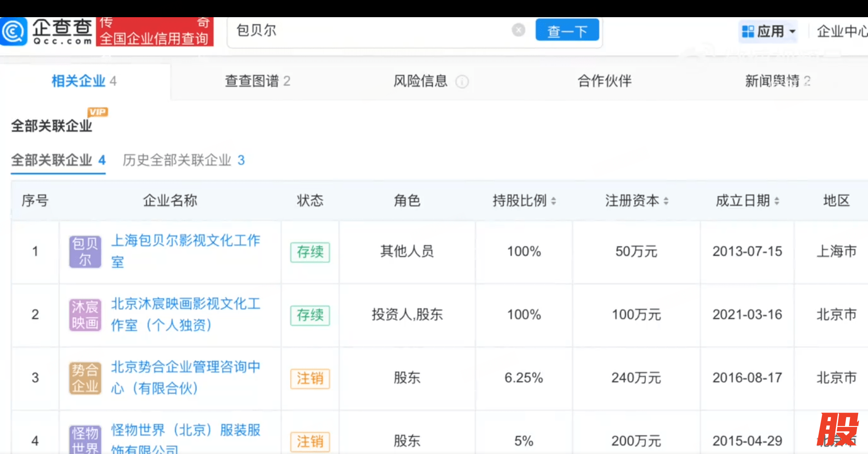Click the 地区 column header
The height and width of the screenshot is (454, 868).
coord(836,201)
